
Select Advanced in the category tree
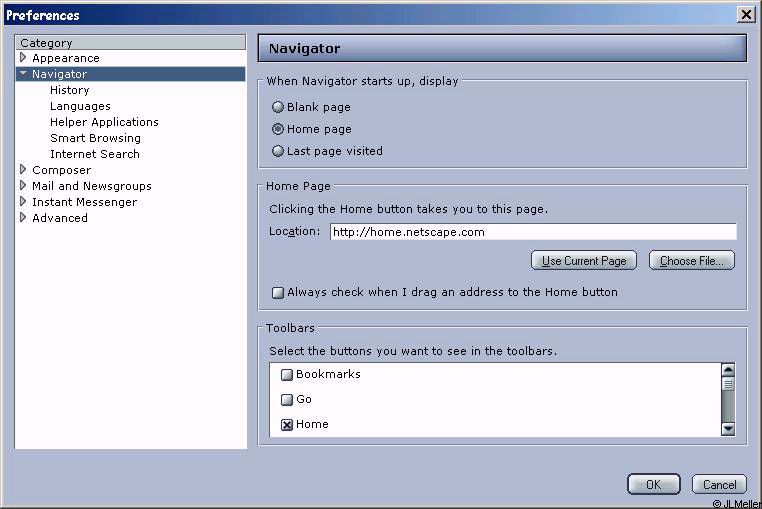coord(60,218)
